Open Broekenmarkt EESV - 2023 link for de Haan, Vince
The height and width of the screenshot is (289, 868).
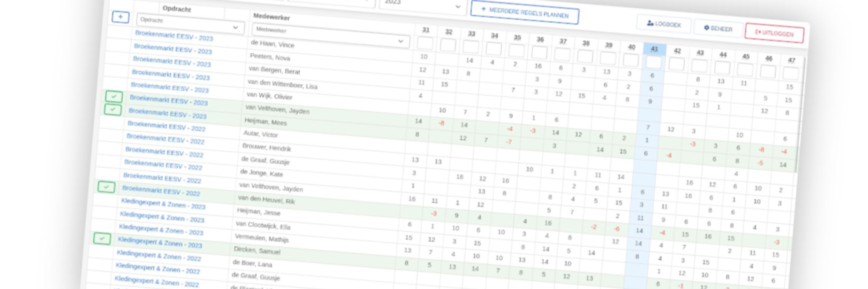tap(174, 36)
